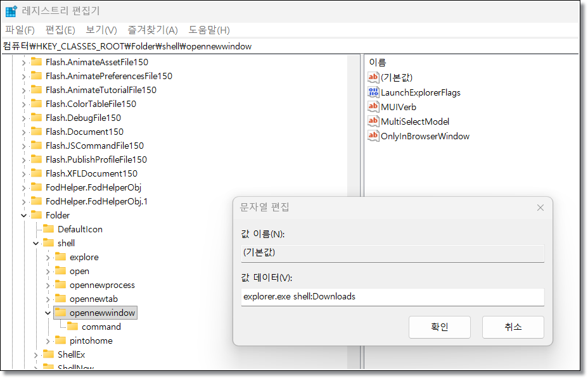Expand the Flash.AnimatePreferencesFile150 key
The width and height of the screenshot is (588, 388).
(x=23, y=77)
